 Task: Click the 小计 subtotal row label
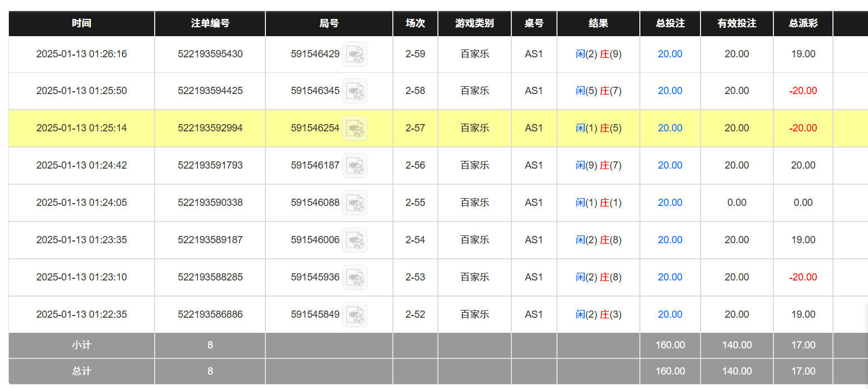pyautogui.click(x=81, y=345)
